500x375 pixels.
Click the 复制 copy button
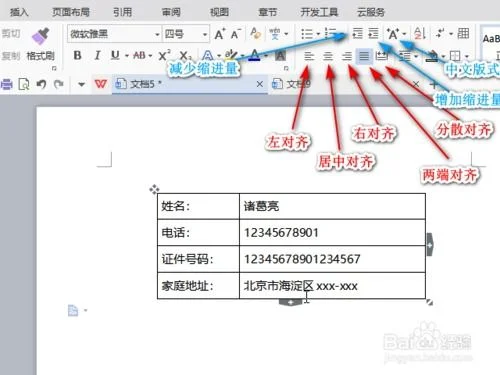point(11,56)
